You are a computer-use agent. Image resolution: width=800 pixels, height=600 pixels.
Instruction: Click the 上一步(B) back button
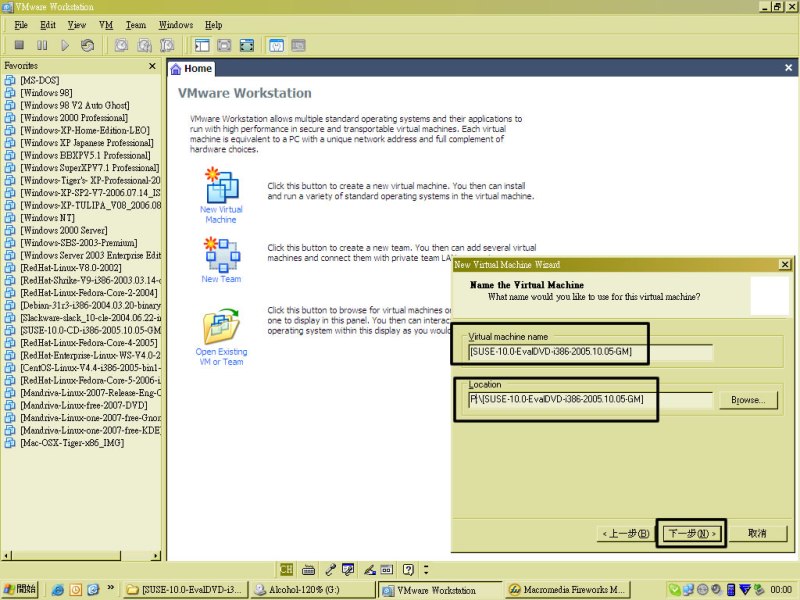pyautogui.click(x=626, y=534)
